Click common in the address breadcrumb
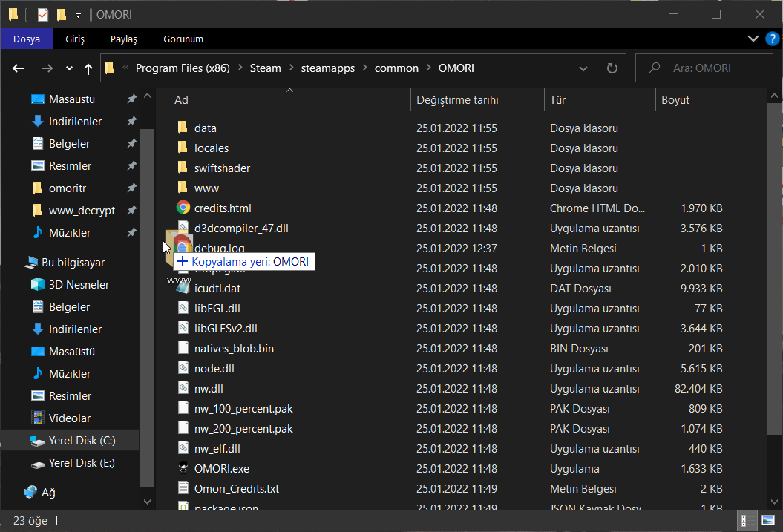The image size is (783, 532). click(396, 68)
